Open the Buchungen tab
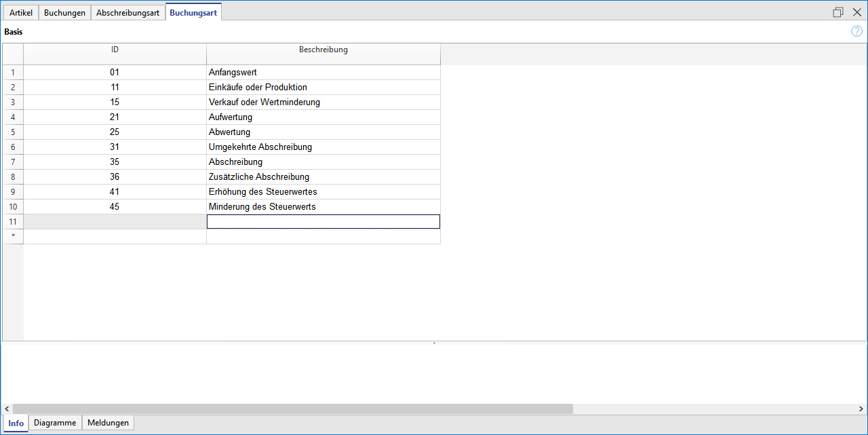Image resolution: width=868 pixels, height=435 pixels. [64, 13]
